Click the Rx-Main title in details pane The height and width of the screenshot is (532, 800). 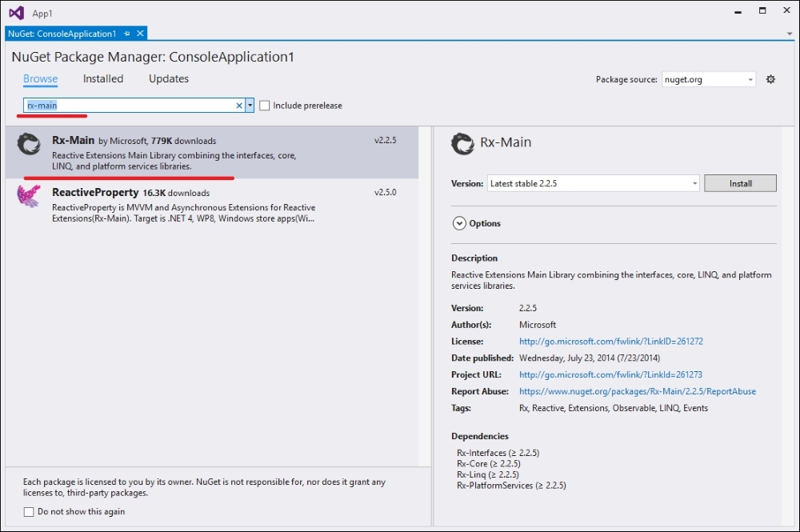506,142
